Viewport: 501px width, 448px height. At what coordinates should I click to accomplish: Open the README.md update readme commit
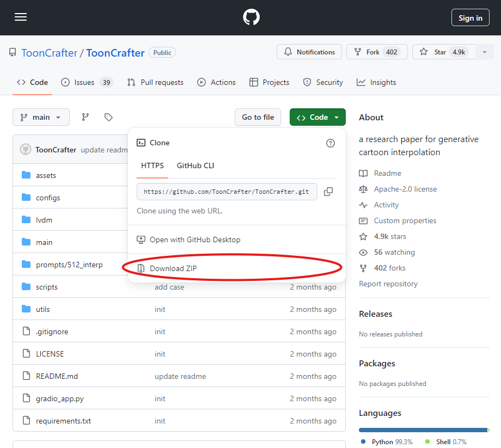pos(180,376)
